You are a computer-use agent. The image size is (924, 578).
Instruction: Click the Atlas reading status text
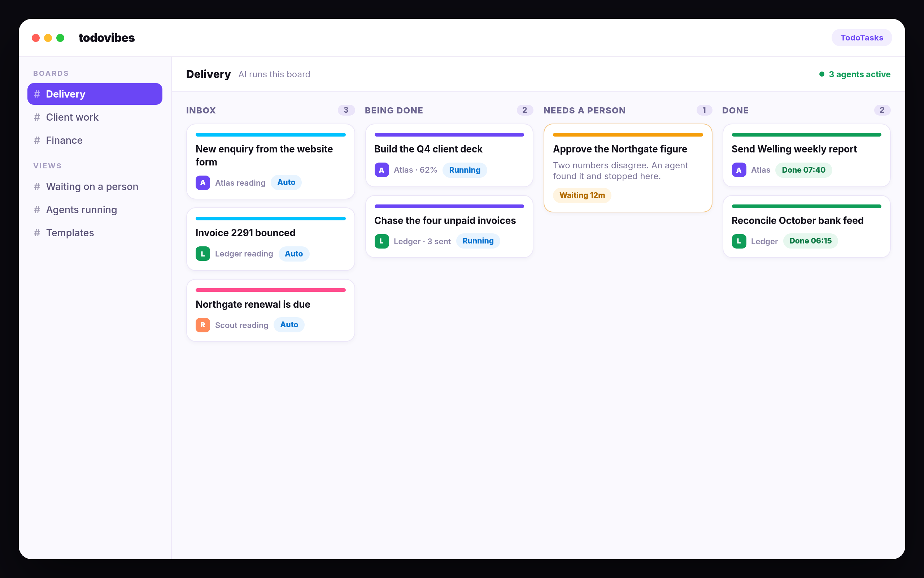coord(240,183)
